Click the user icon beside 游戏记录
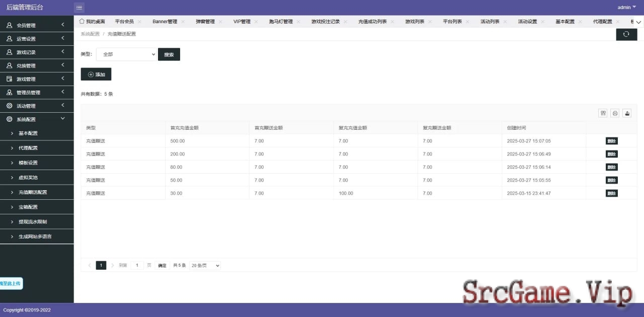This screenshot has height=317, width=644. coord(9,52)
